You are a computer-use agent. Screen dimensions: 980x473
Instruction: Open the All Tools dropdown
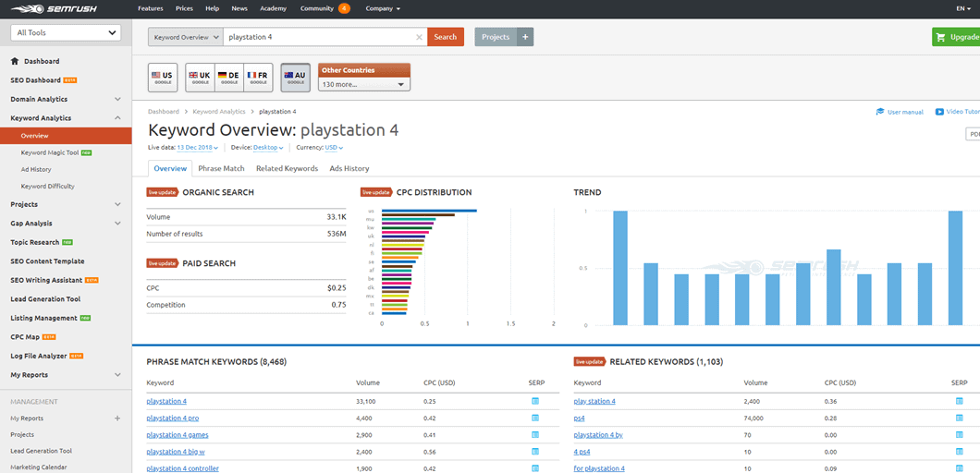point(66,32)
